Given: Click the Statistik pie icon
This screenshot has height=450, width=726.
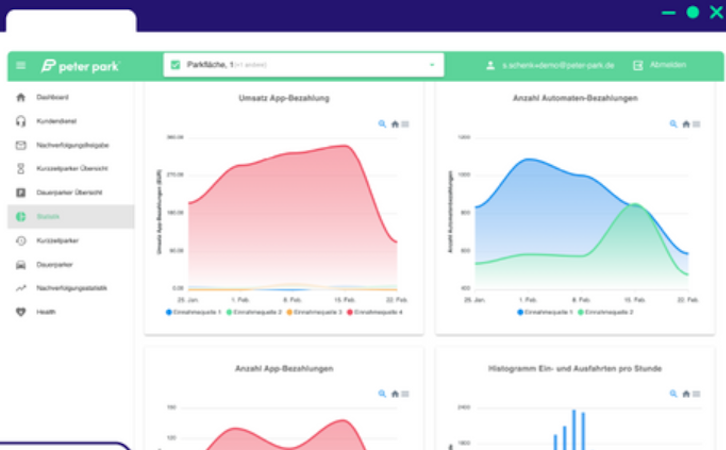Looking at the screenshot, I should click(x=21, y=217).
